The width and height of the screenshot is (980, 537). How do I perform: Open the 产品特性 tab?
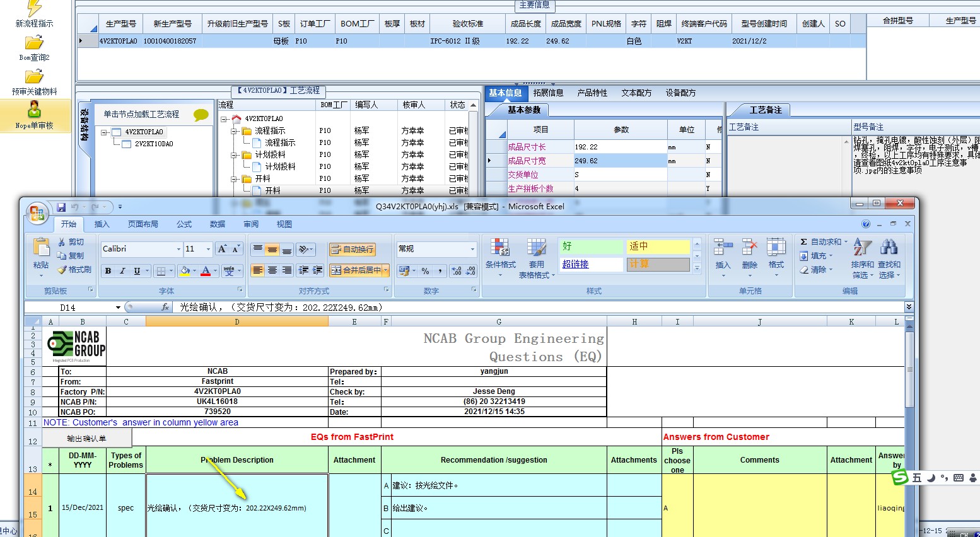592,93
